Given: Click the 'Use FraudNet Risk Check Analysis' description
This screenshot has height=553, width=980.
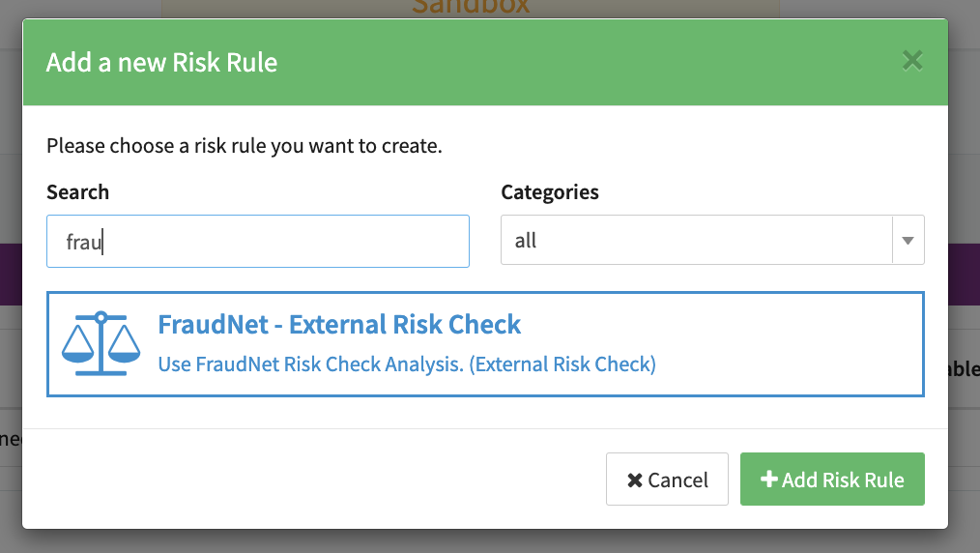Looking at the screenshot, I should pyautogui.click(x=407, y=364).
